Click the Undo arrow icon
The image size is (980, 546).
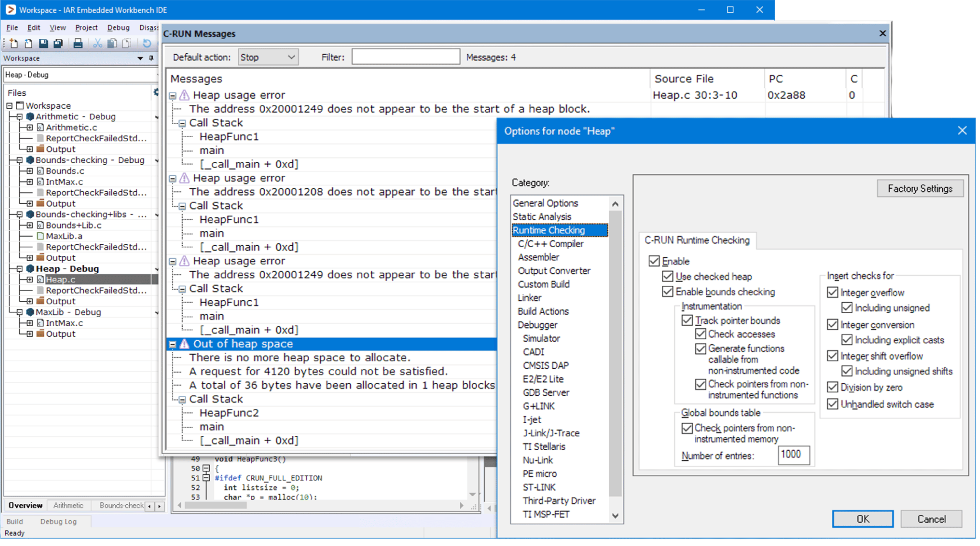pyautogui.click(x=146, y=44)
